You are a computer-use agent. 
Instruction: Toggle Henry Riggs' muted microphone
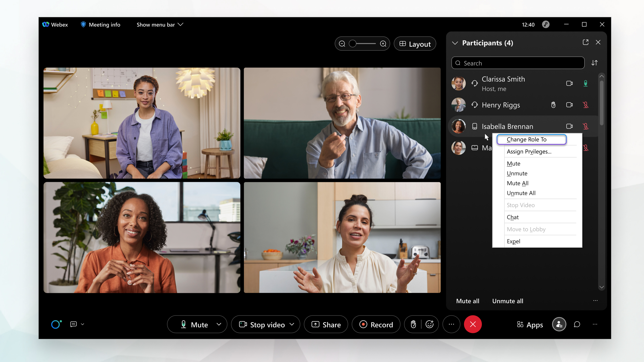click(x=585, y=105)
